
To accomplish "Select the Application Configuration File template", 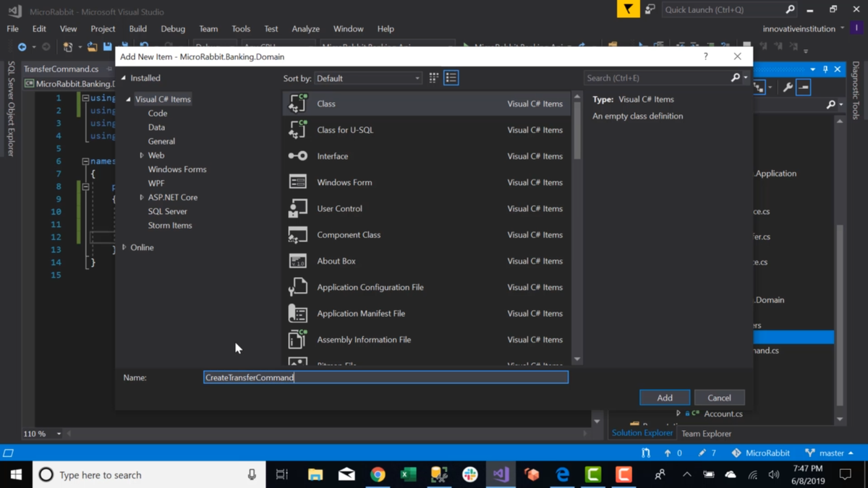I will click(427, 287).
